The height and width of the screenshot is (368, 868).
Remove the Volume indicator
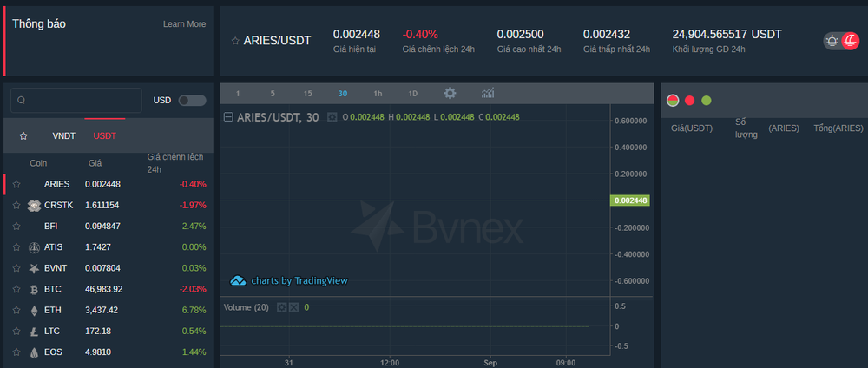(293, 307)
